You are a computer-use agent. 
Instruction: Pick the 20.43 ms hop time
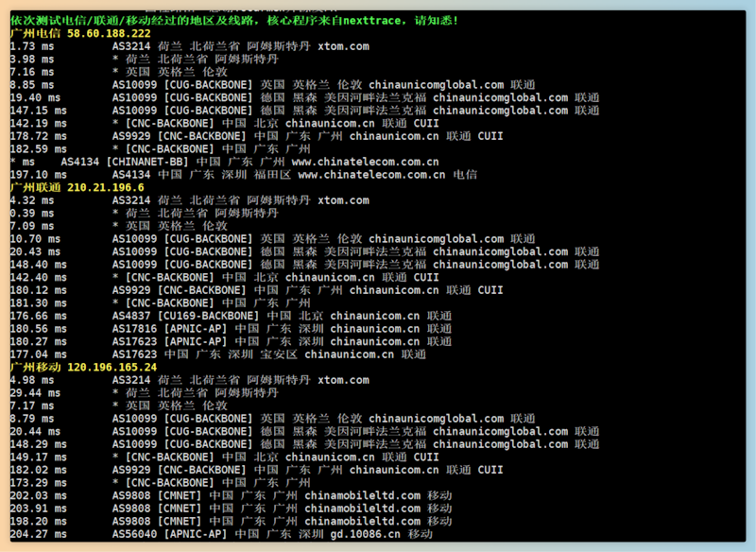(x=35, y=252)
